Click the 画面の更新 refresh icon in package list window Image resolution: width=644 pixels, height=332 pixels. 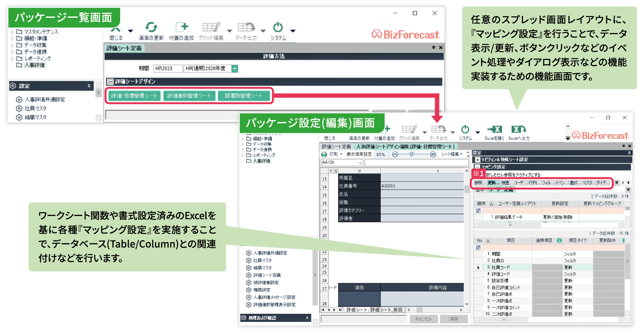click(x=151, y=27)
